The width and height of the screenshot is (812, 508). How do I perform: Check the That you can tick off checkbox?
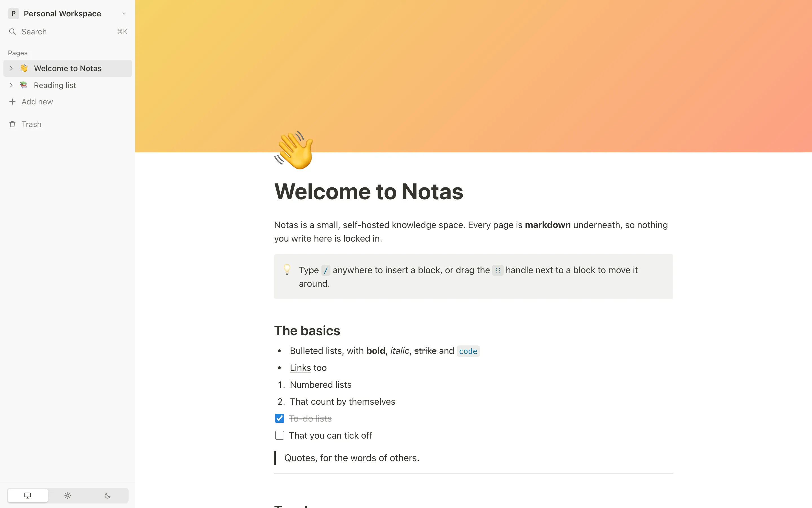[279, 435]
